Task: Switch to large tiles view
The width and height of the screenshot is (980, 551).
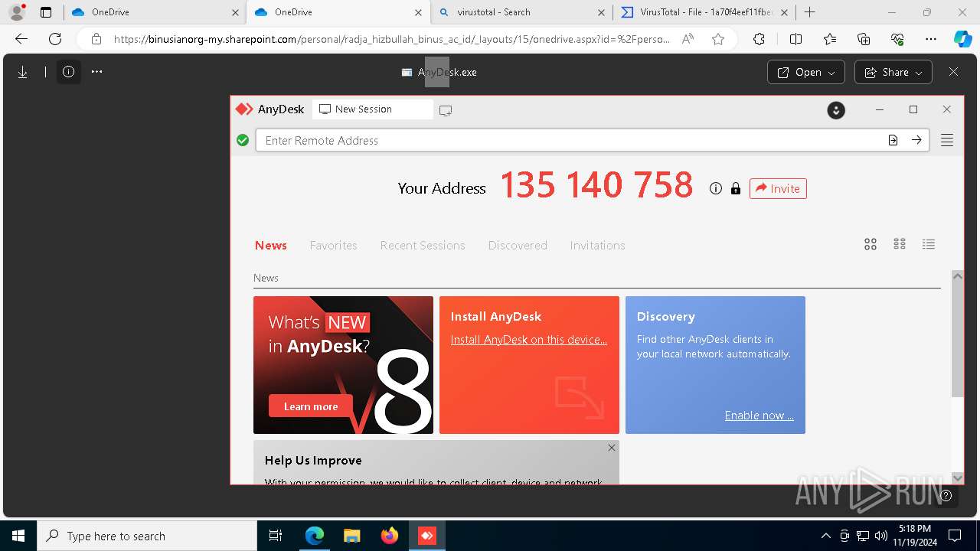Action: (x=871, y=244)
